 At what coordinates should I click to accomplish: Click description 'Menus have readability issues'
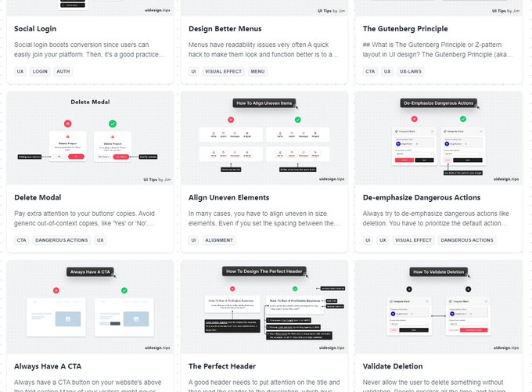tap(263, 49)
